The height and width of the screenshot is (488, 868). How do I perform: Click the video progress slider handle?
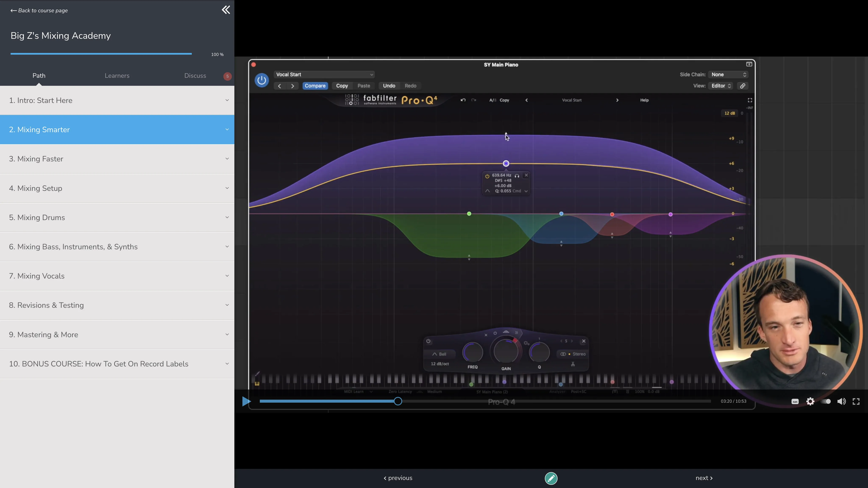coord(398,401)
